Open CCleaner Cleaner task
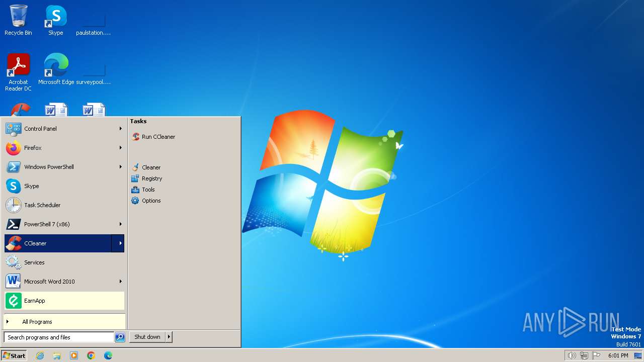 click(x=146, y=167)
